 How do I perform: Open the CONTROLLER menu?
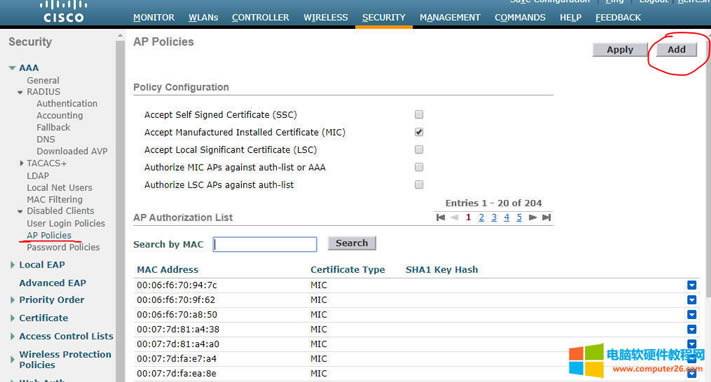(260, 17)
